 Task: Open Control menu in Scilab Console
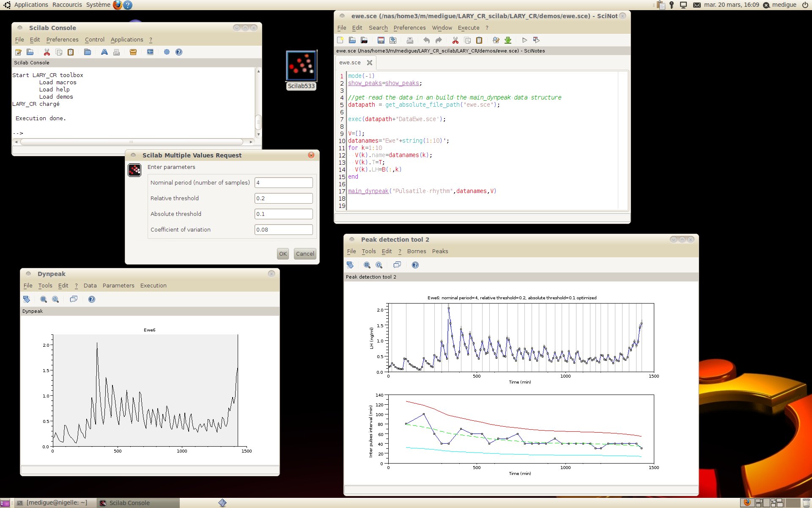pos(95,40)
